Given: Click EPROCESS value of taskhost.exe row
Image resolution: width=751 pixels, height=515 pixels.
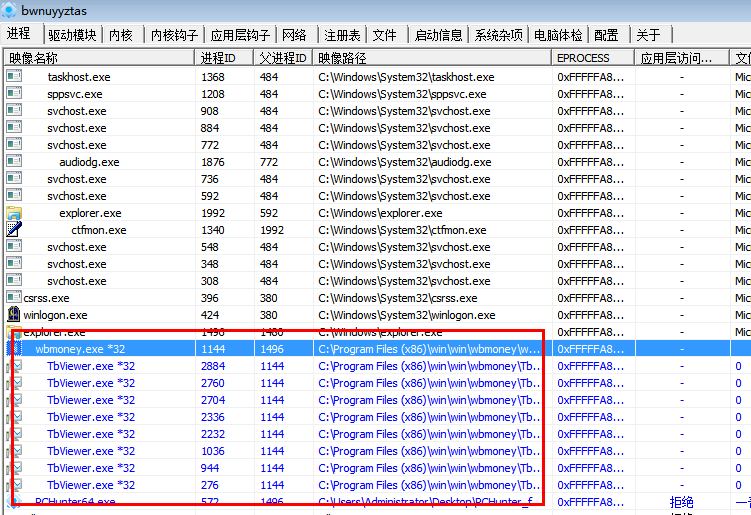Looking at the screenshot, I should tap(591, 77).
